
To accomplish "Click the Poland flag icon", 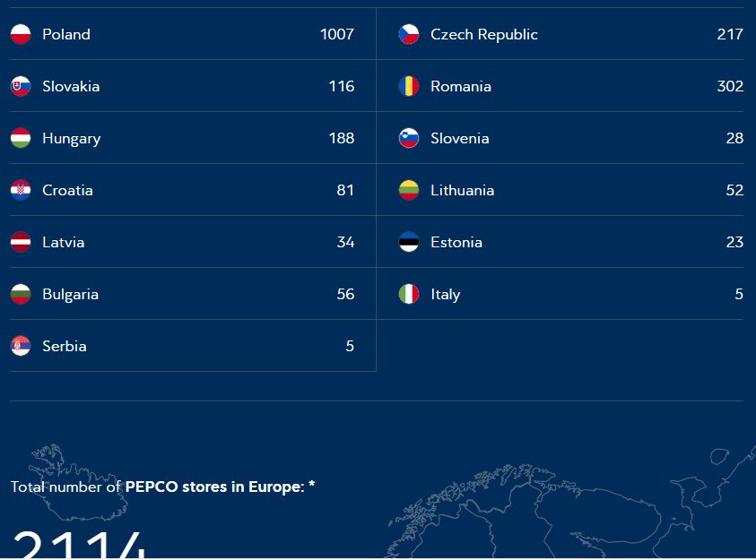I will coord(21,34).
